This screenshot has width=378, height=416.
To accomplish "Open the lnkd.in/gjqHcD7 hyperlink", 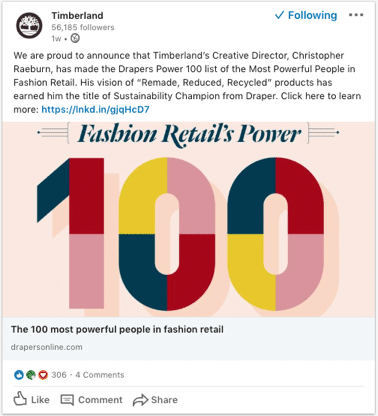I will [95, 109].
